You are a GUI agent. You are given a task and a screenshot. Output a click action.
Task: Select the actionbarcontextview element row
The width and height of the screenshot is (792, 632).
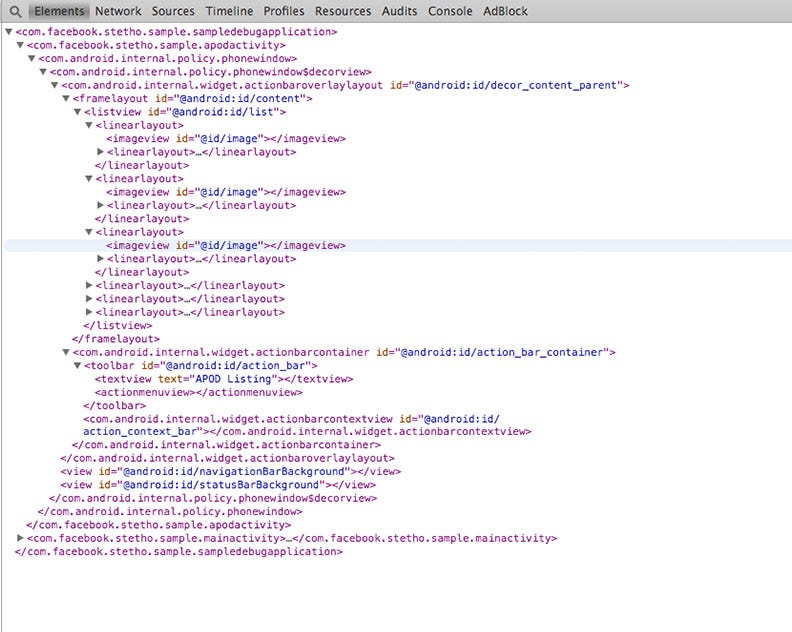pyautogui.click(x=307, y=425)
